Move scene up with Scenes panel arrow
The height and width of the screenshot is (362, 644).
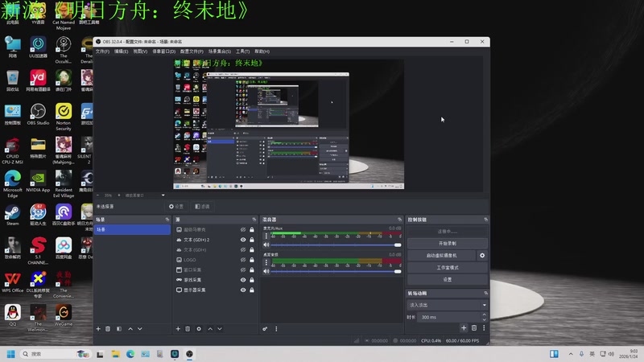tap(130, 329)
